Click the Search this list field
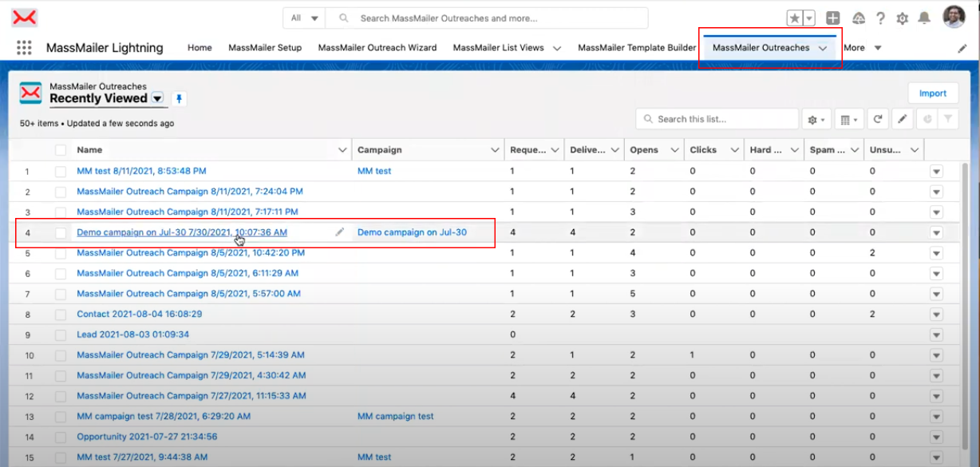The image size is (980, 467). [x=717, y=120]
